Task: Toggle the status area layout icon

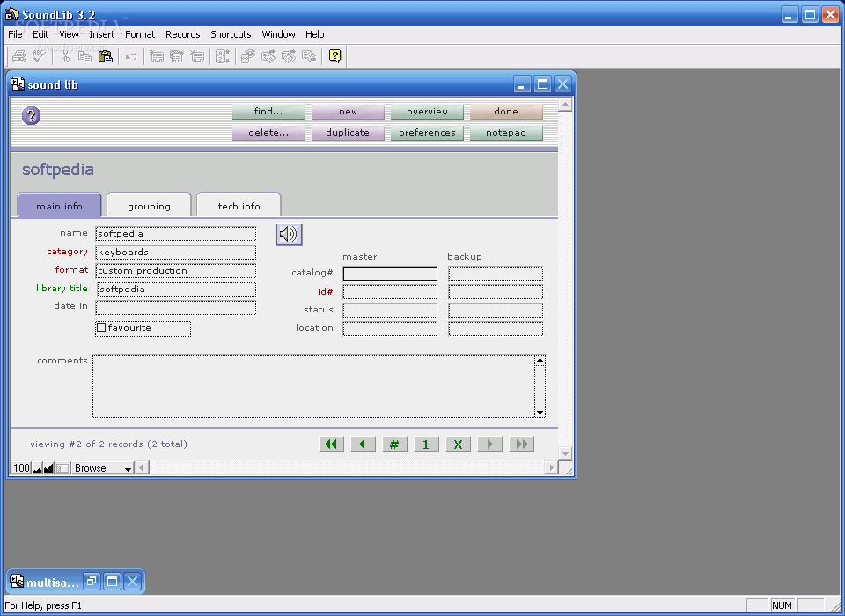Action: click(62, 468)
